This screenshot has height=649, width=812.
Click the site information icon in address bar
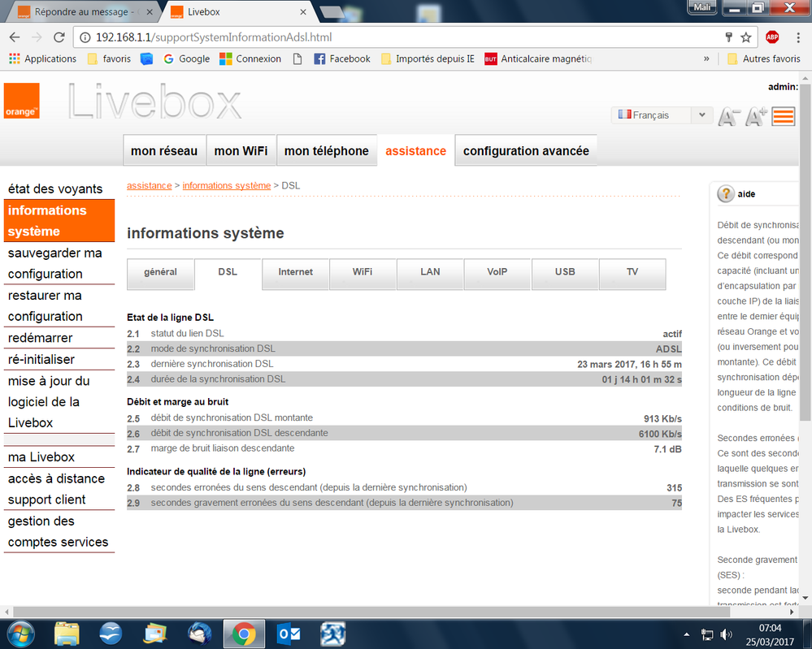(x=85, y=37)
